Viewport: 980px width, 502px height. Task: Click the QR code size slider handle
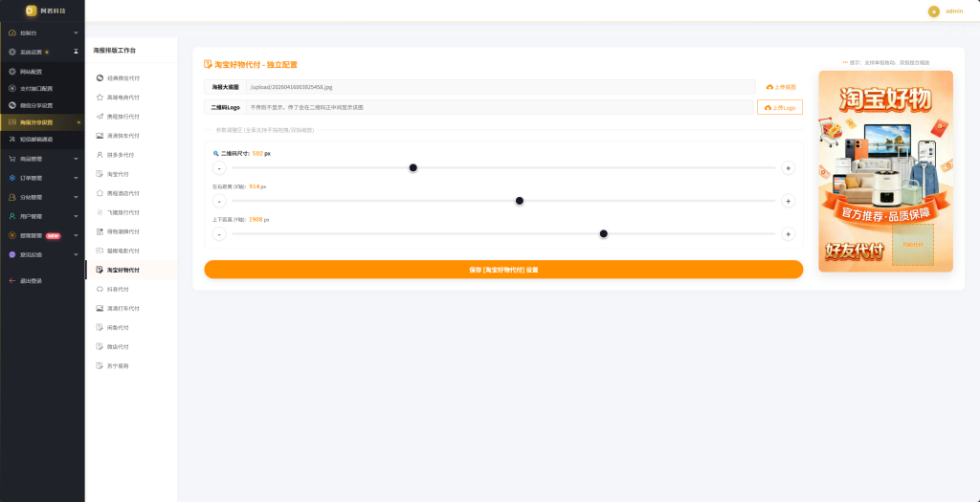coord(413,167)
